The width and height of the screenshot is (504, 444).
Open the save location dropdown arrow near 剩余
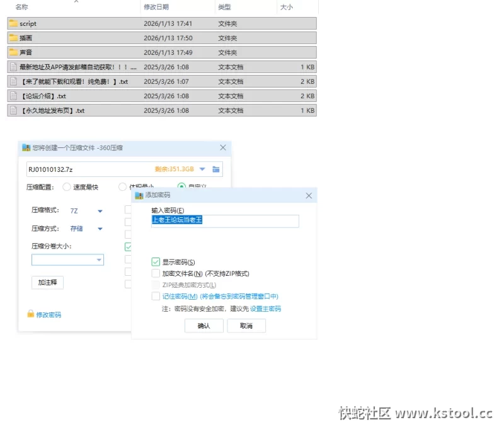[x=202, y=169]
